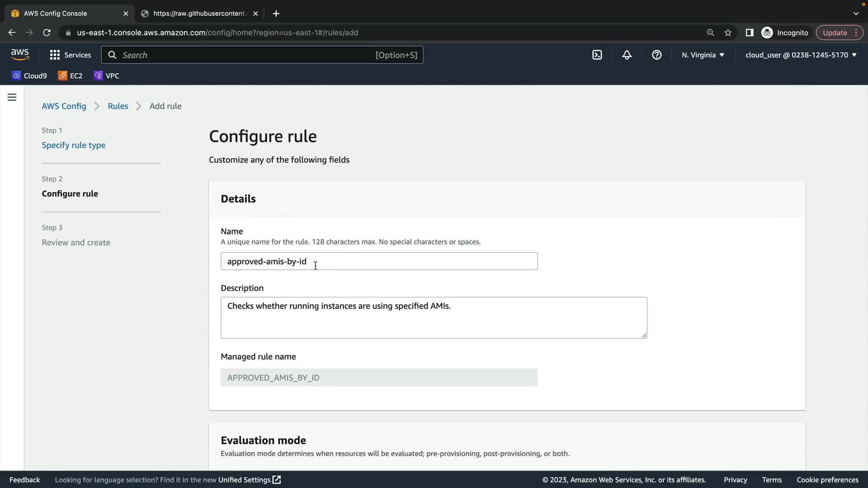Open the cloud_user account dropdown
Viewport: 868px width, 488px height.
801,55
